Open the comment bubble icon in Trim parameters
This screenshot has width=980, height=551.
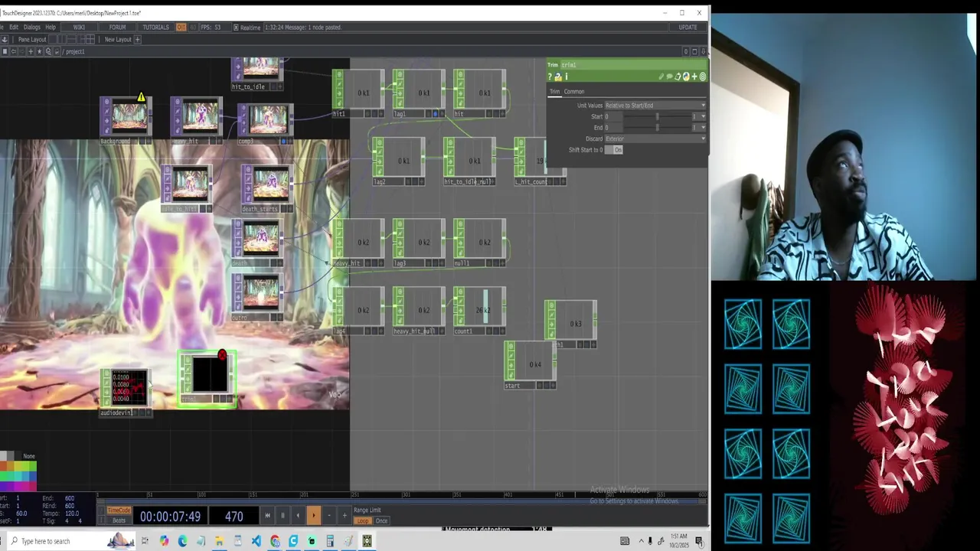coord(669,77)
